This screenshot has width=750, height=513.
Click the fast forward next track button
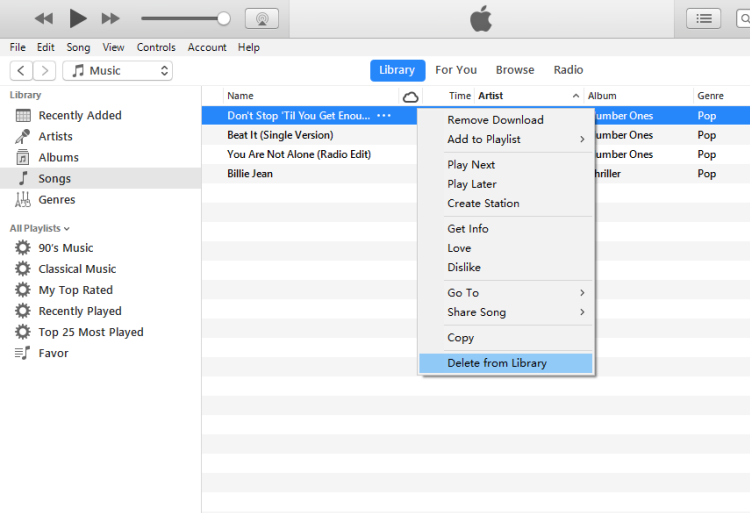[110, 19]
